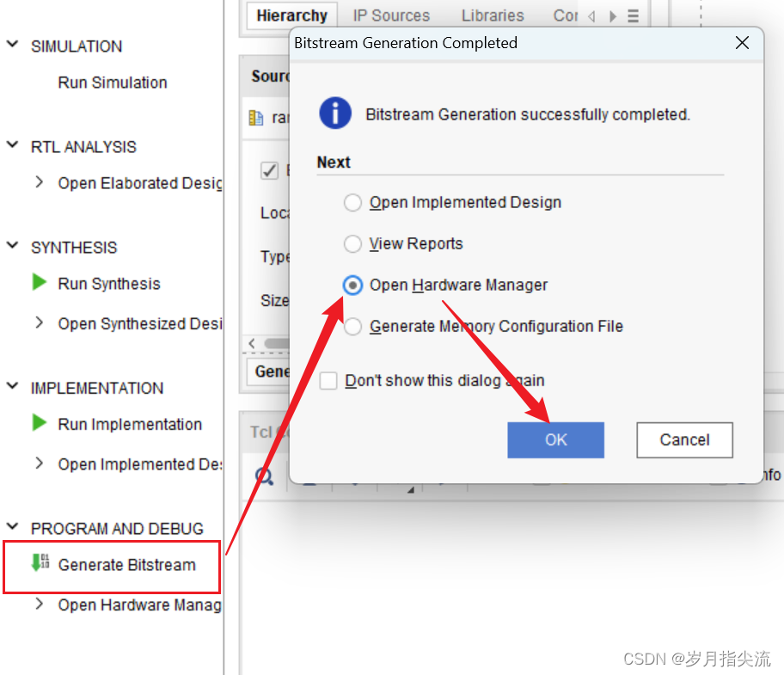Click the green Run Implementation play icon
This screenshot has width=784, height=675.
point(39,422)
